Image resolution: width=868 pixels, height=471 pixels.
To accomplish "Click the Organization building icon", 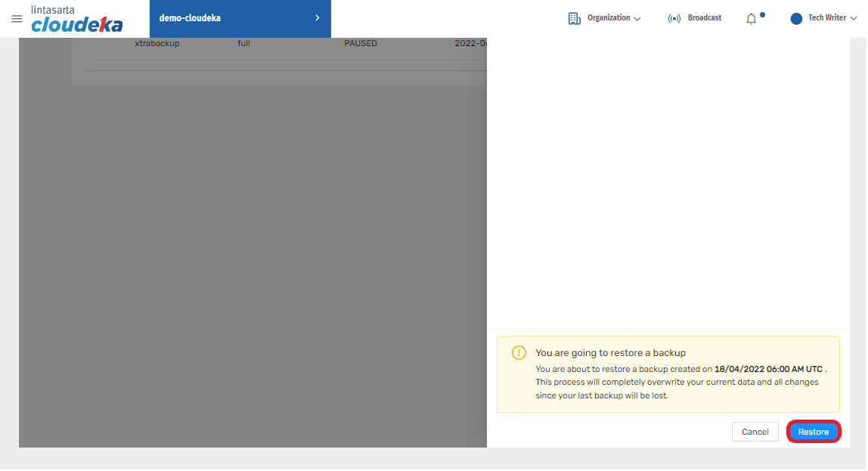I will tap(574, 18).
